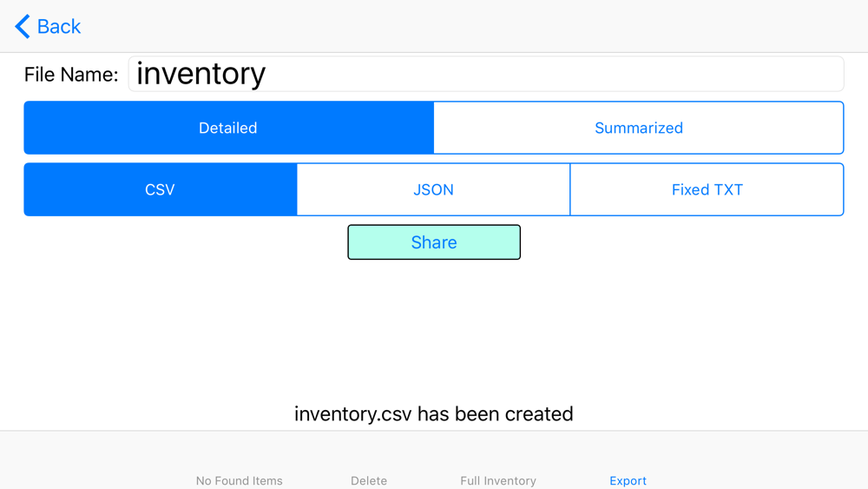Click empty space right of inventory text in field
This screenshot has width=868, height=489.
tap(554, 74)
